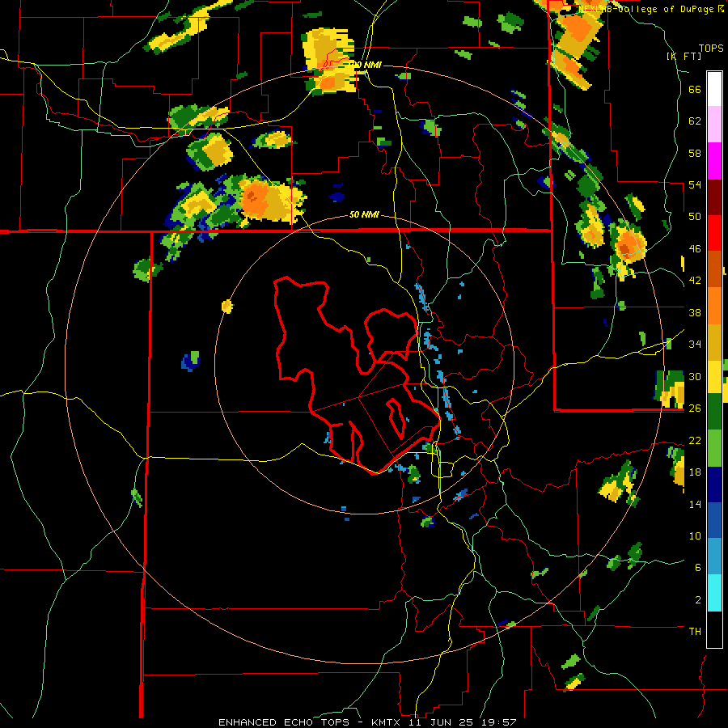Click the "58" legend value

695,153
